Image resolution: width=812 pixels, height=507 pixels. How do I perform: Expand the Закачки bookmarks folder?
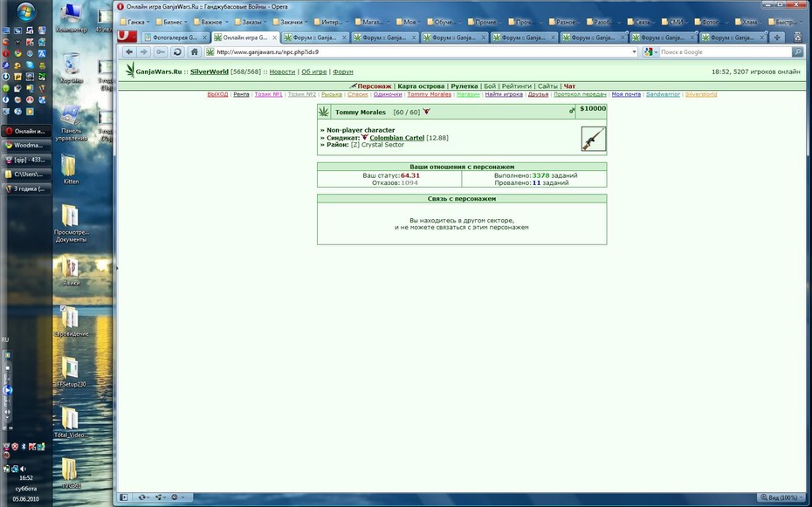290,22
